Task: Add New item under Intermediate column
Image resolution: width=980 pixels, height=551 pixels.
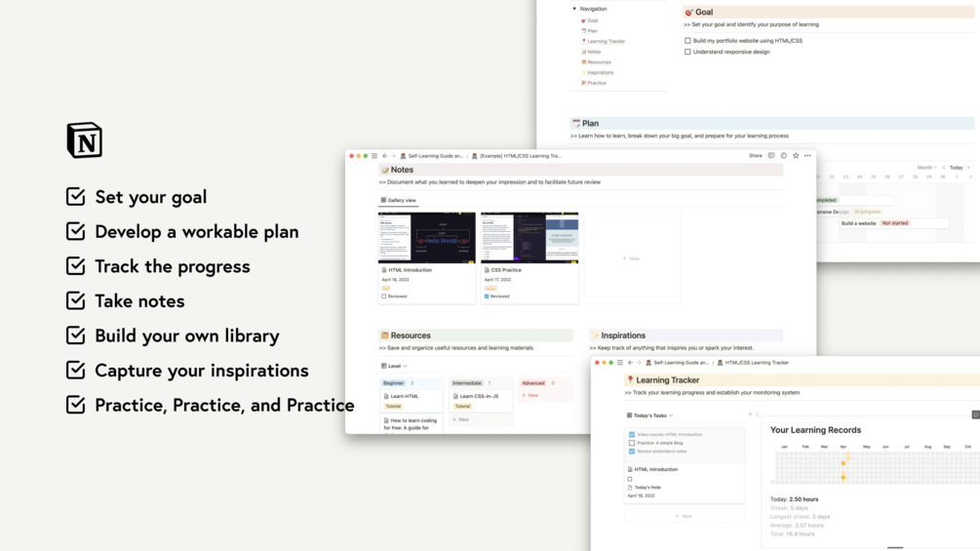Action: pos(460,419)
